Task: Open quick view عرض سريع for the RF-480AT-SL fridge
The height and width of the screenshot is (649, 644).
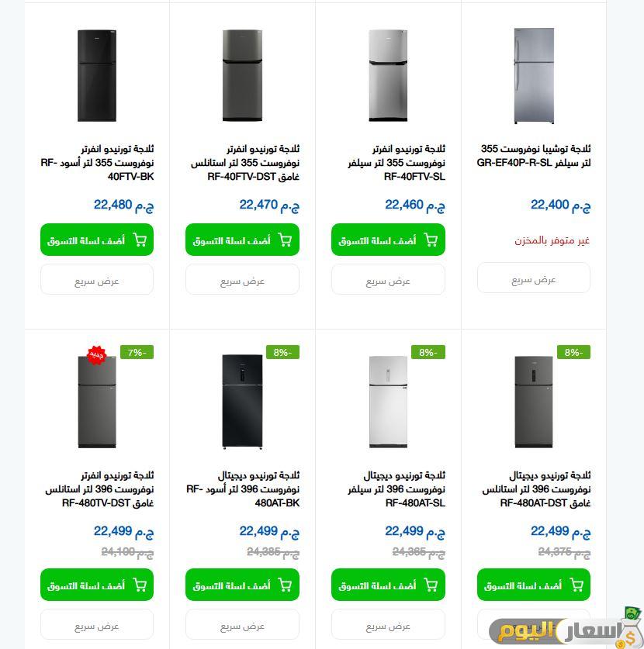Action: point(388,624)
